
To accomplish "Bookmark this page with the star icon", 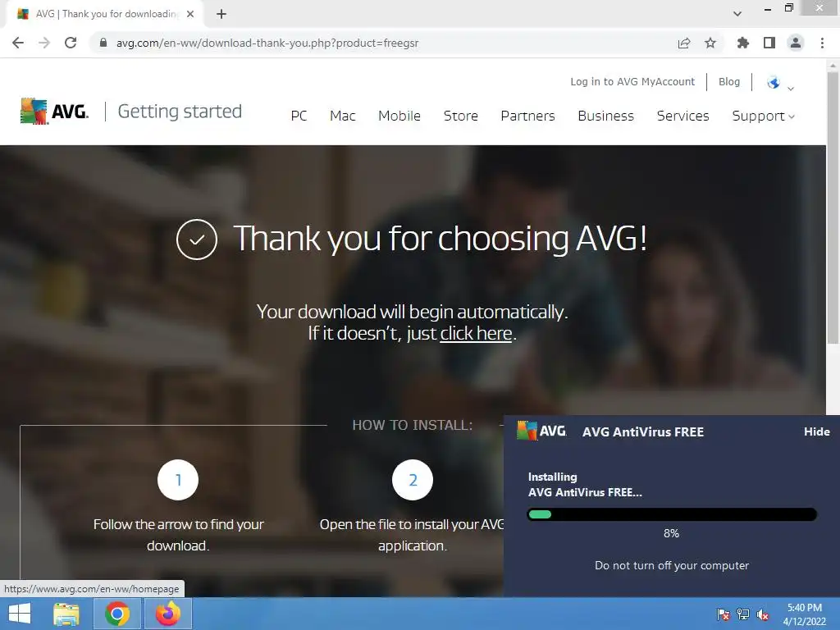I will click(x=710, y=43).
